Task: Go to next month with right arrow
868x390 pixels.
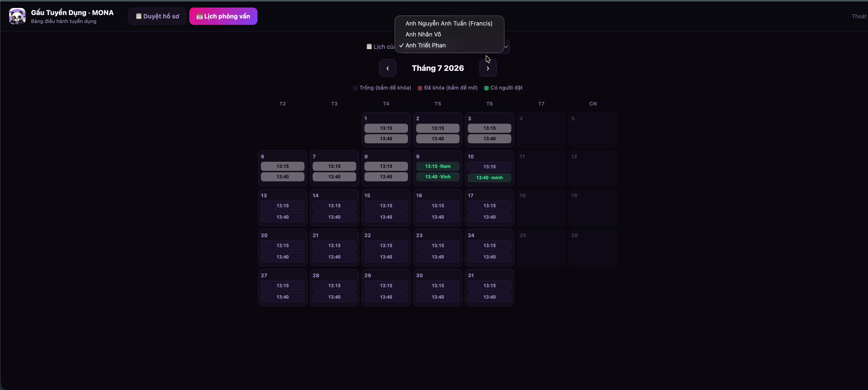Action: pos(488,68)
